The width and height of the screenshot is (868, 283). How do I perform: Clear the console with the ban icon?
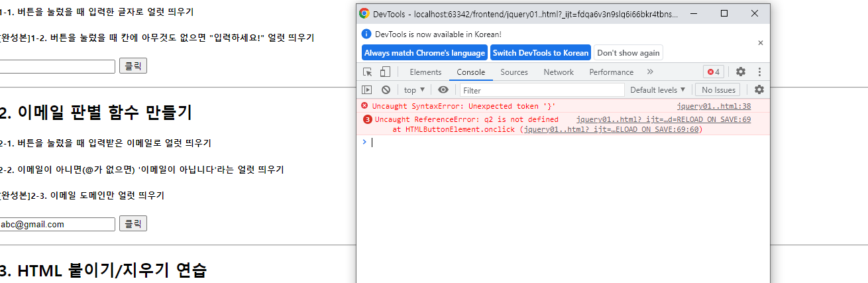386,90
